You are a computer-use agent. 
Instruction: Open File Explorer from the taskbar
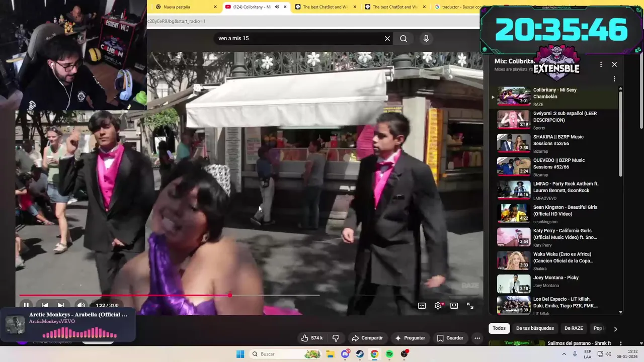coord(330,354)
